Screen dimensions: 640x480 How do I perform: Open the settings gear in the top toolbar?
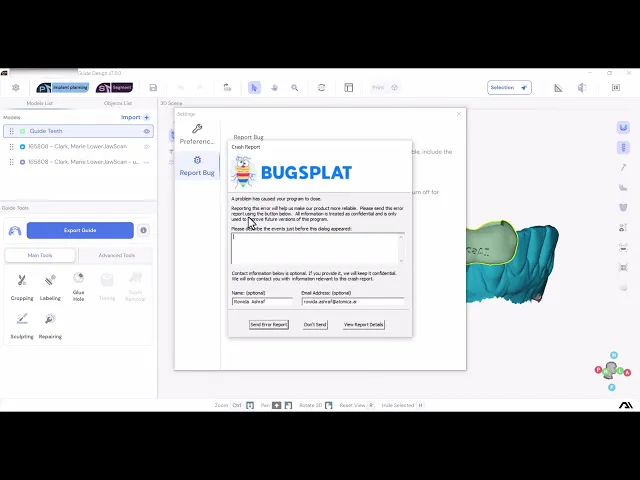(16, 88)
